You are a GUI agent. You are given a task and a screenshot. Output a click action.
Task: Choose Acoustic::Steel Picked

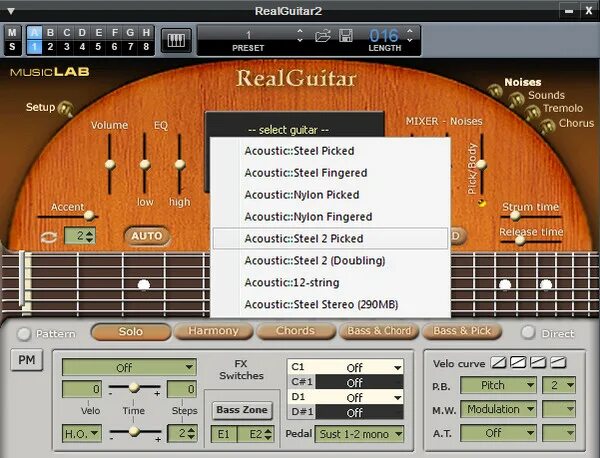pos(330,151)
